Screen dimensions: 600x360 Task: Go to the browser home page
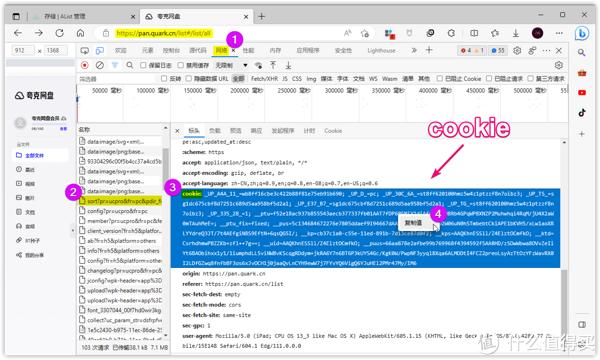pos(80,33)
